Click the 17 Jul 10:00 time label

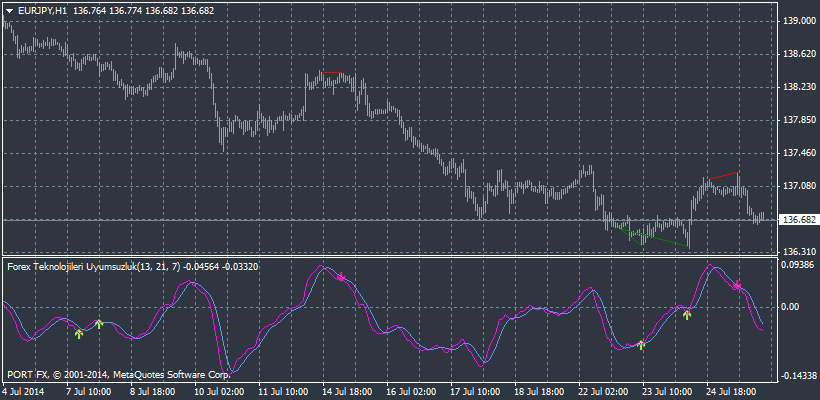point(476,391)
